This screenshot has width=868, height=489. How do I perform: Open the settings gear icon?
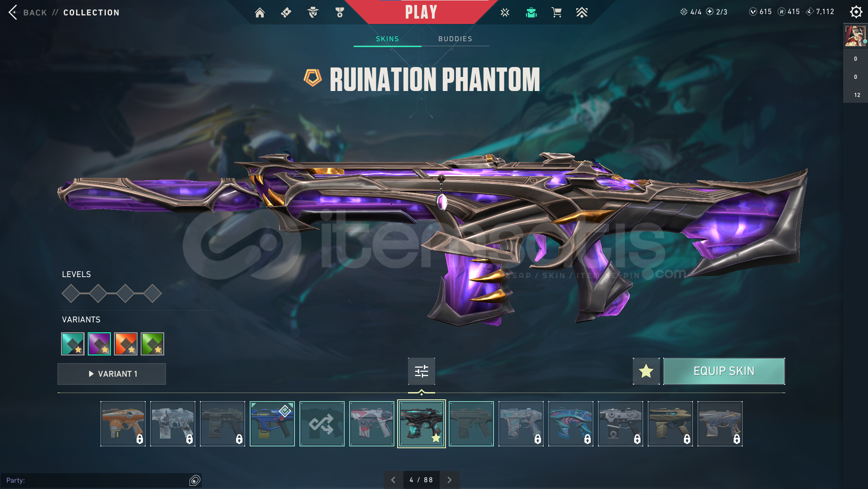[x=856, y=12]
